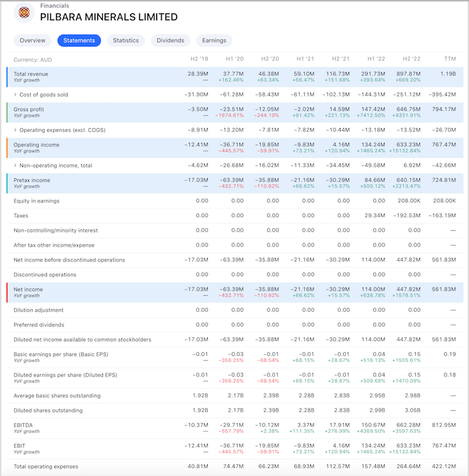Viewport: 469px width, 476px height.
Task: Click the Total revenue row label
Action: (31, 74)
